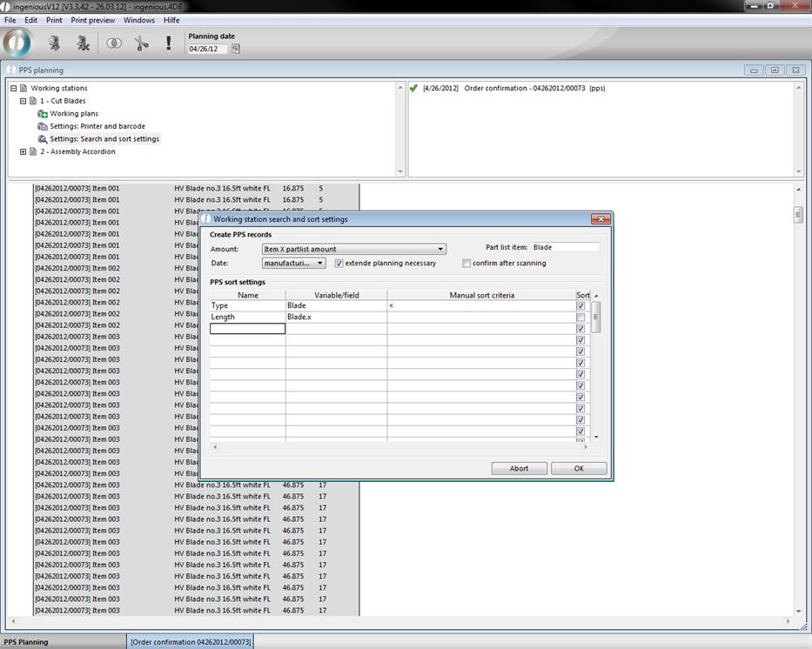Click the Printer and barcode settings icon
The height and width of the screenshot is (649, 812).
coord(43,126)
